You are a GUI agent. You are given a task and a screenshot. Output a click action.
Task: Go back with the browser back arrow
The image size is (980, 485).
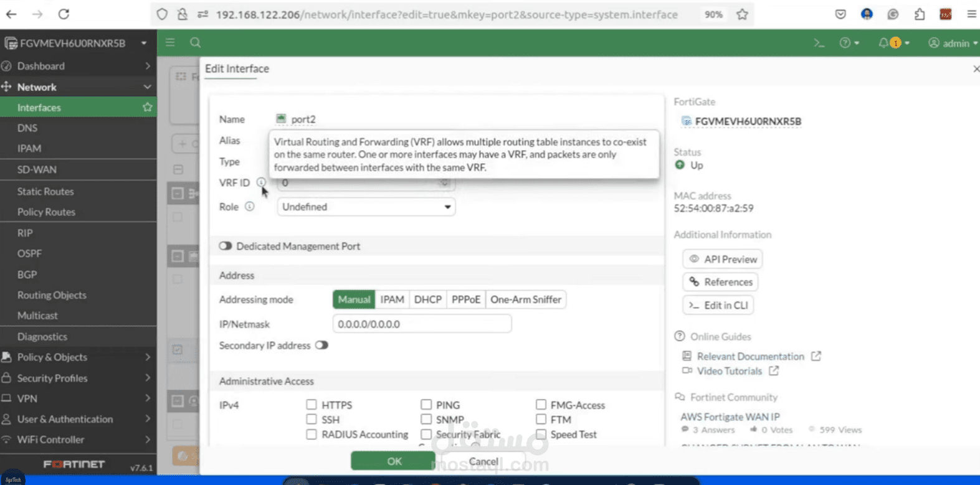[11, 14]
